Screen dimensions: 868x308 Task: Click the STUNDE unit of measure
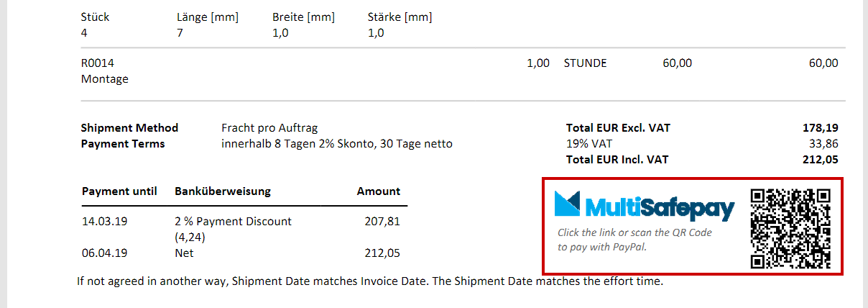point(586,63)
